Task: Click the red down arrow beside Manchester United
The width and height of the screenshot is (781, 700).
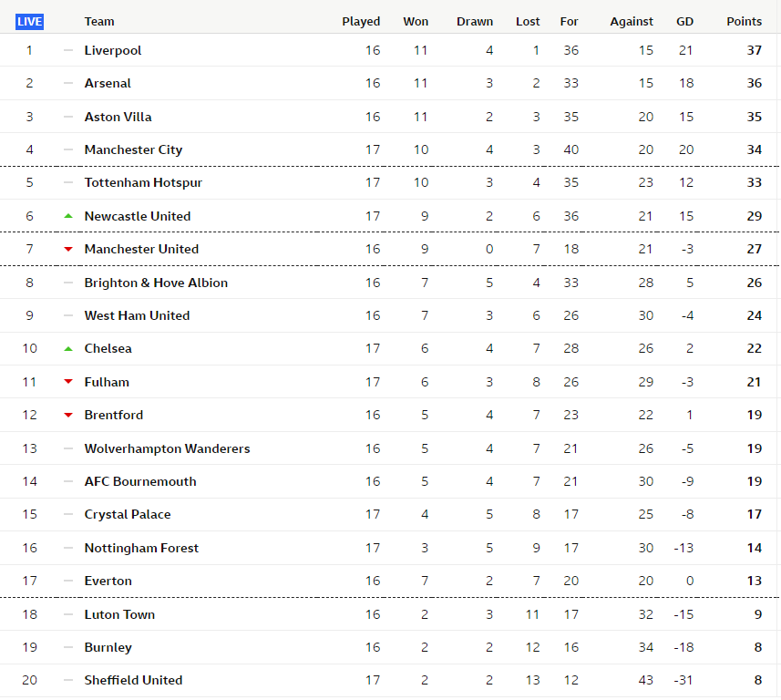Action: tap(68, 249)
